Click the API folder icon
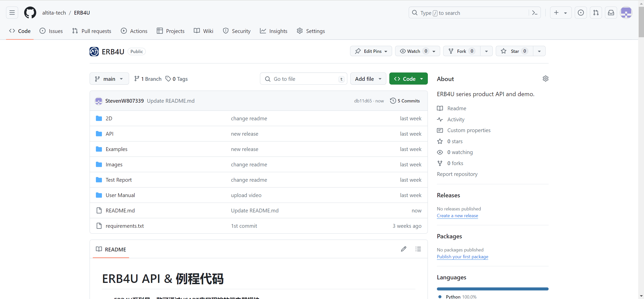Viewport: 644px width, 299px height. (x=99, y=134)
